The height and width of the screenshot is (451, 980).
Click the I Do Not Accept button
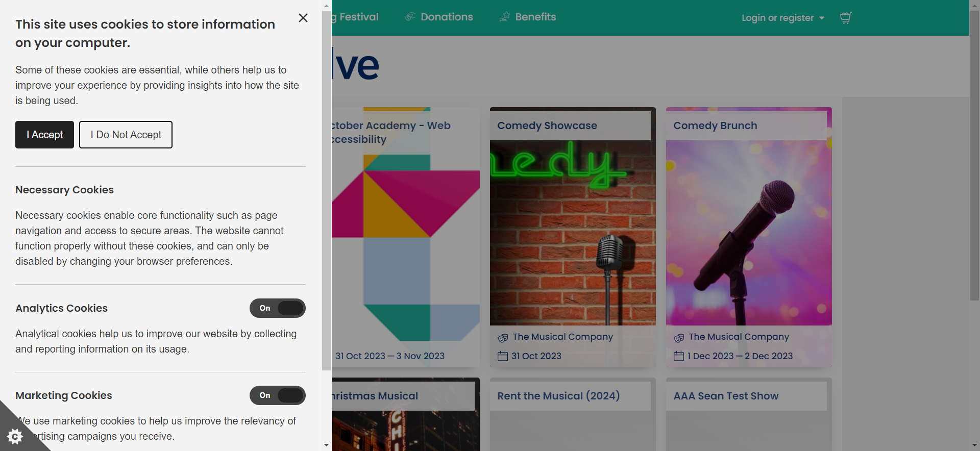[126, 135]
